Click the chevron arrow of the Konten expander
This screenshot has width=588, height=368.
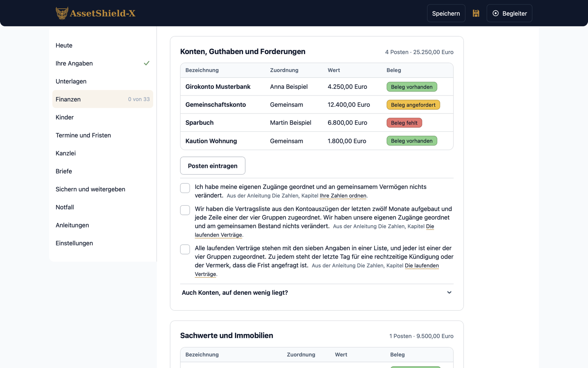449,293
